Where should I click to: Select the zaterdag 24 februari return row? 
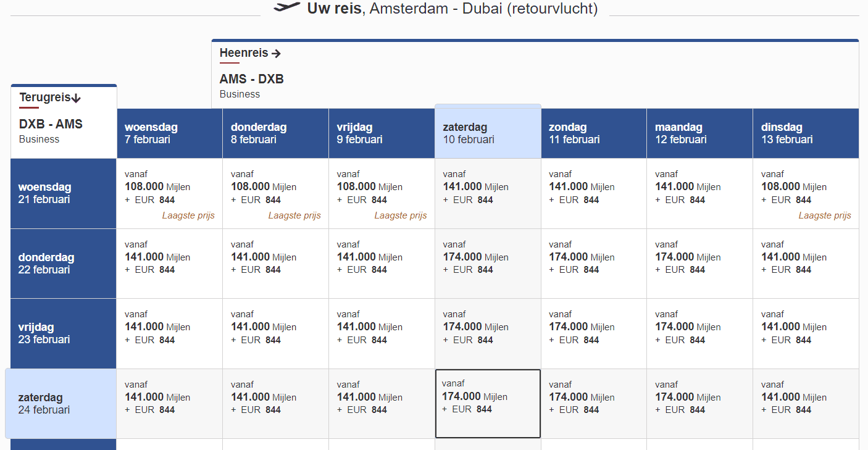61,404
